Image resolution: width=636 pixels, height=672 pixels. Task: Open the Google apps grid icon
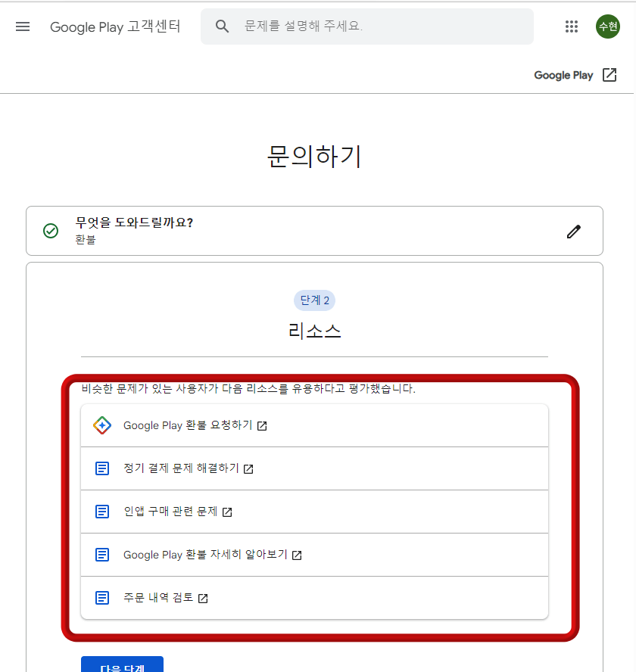[572, 26]
